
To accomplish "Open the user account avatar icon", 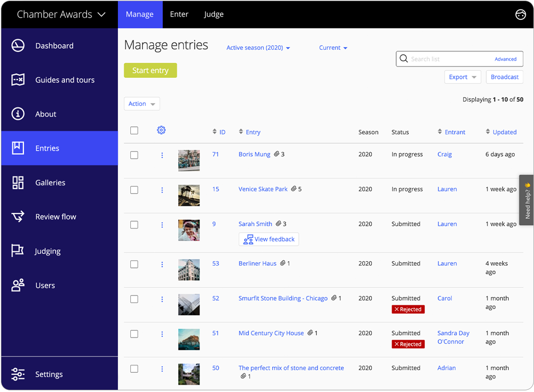I will coord(520,14).
